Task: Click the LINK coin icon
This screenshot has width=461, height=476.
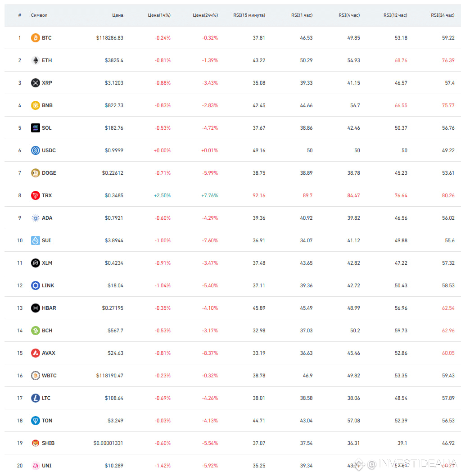Action: (x=36, y=286)
